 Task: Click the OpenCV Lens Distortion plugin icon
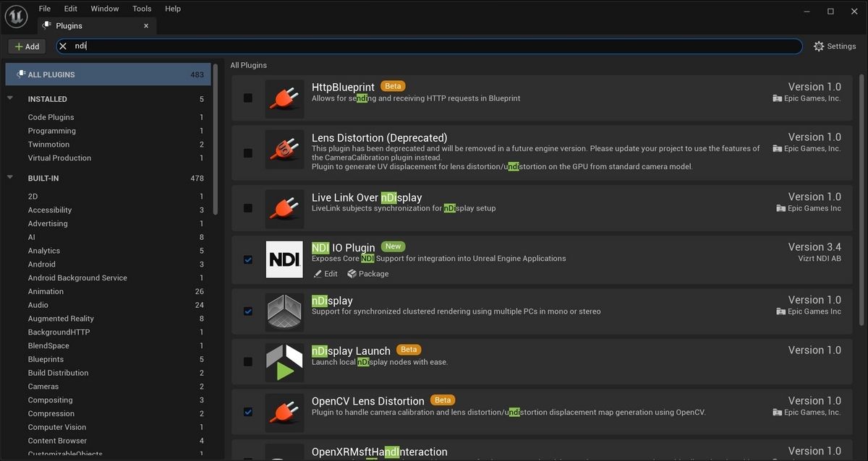point(284,413)
